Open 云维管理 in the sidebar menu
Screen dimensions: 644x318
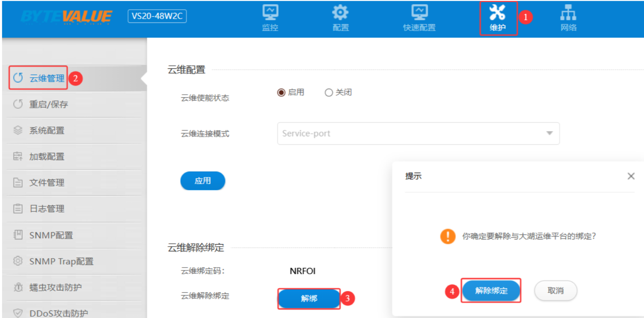[47, 78]
